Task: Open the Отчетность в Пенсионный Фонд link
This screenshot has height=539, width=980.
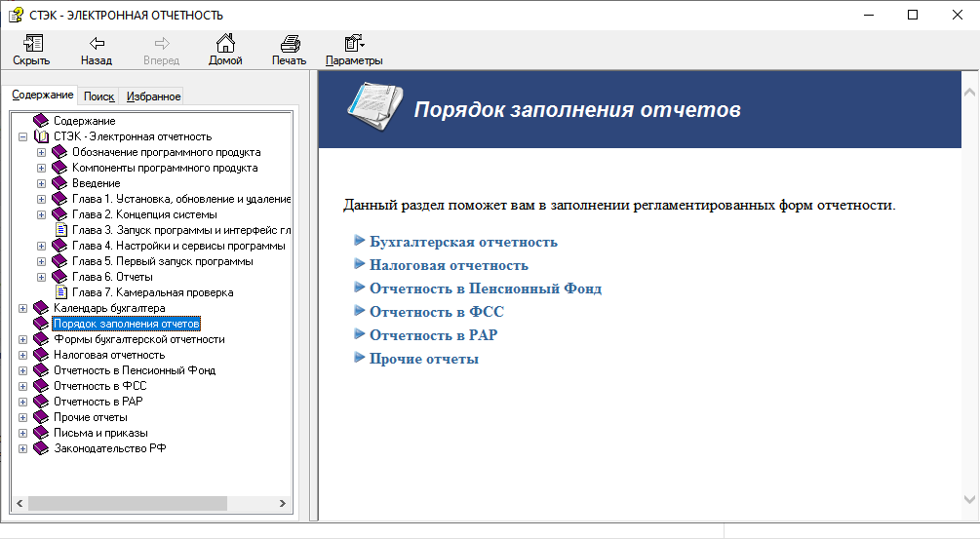Action: pyautogui.click(x=486, y=289)
